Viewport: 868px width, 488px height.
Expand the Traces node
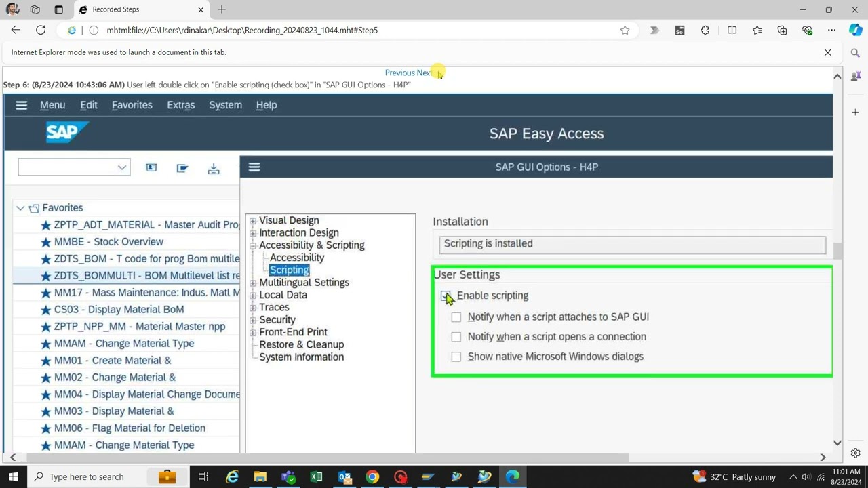[253, 308]
